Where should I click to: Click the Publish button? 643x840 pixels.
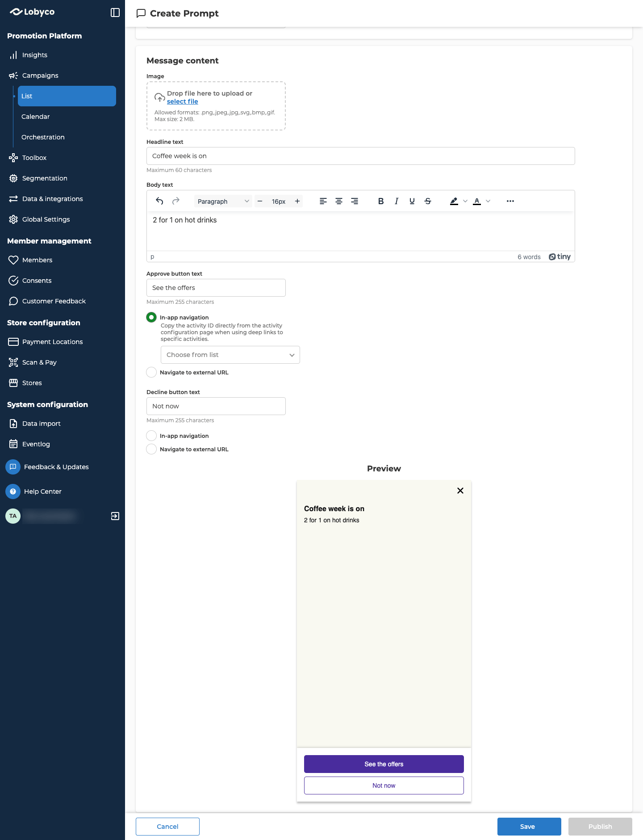click(600, 827)
